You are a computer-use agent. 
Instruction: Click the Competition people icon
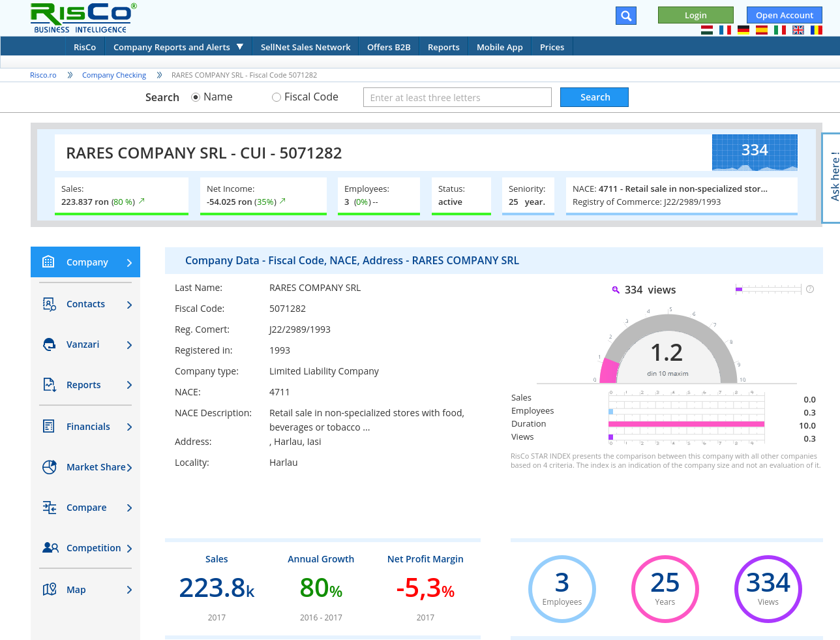(x=50, y=548)
